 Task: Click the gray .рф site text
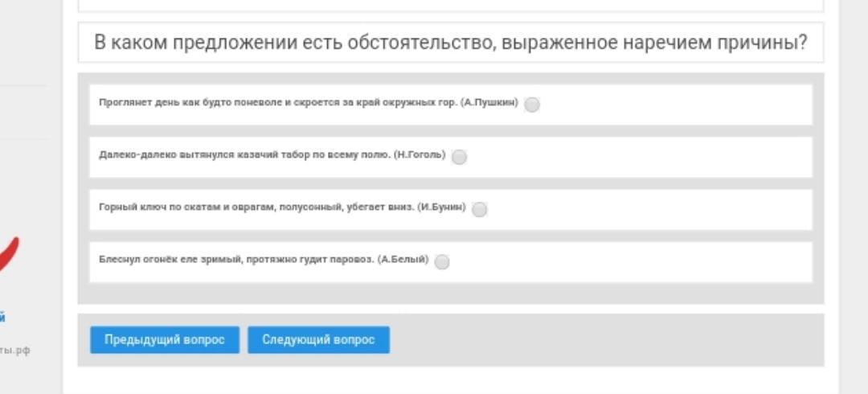click(x=15, y=351)
